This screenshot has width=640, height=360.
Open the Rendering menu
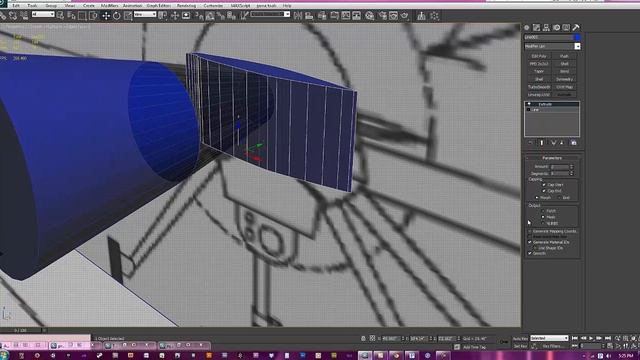click(x=186, y=6)
